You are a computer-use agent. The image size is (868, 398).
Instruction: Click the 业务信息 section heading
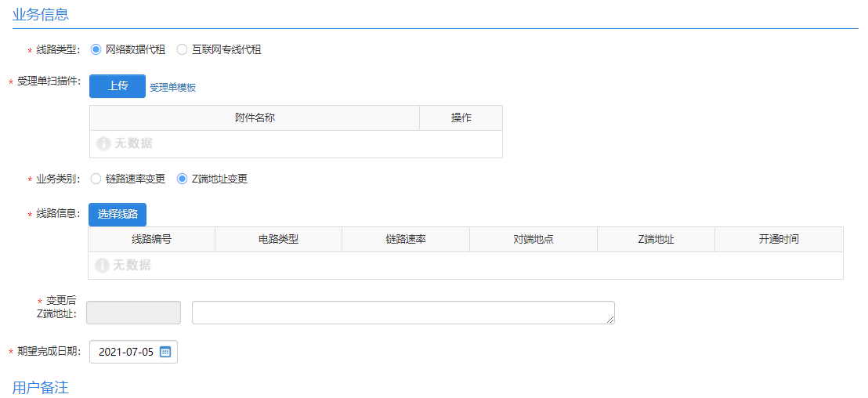coord(41,14)
